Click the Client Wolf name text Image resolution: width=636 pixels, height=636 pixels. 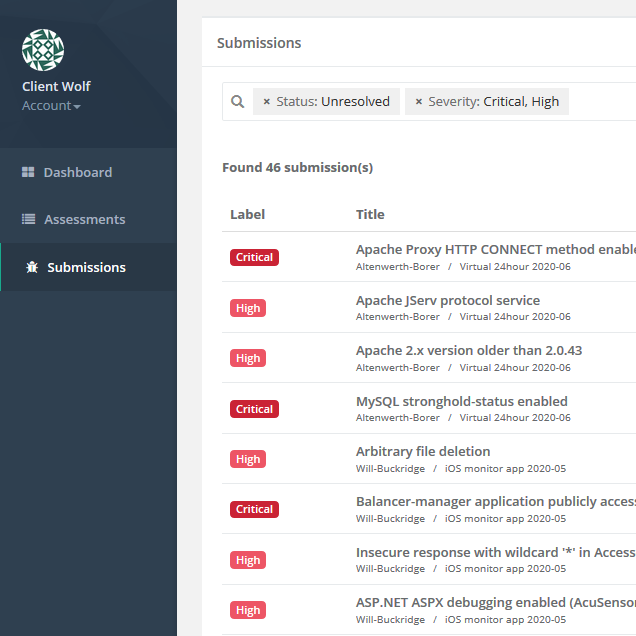click(x=56, y=86)
